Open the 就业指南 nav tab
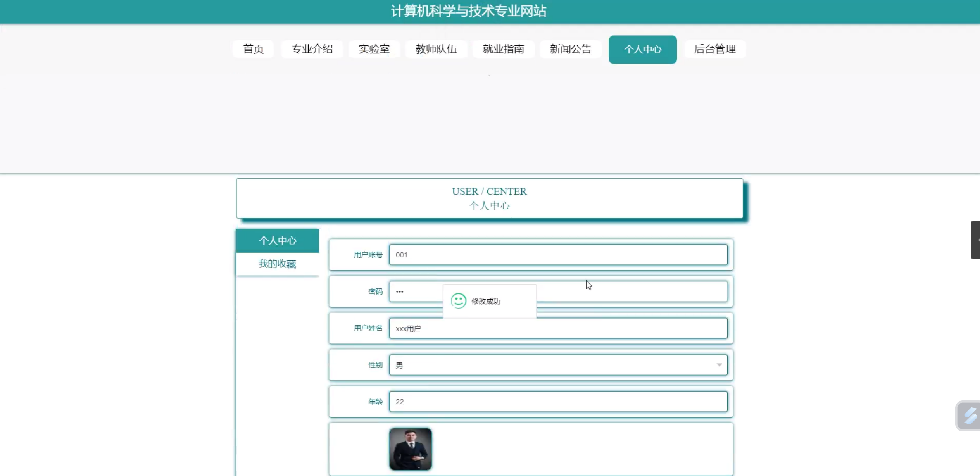 503,49
